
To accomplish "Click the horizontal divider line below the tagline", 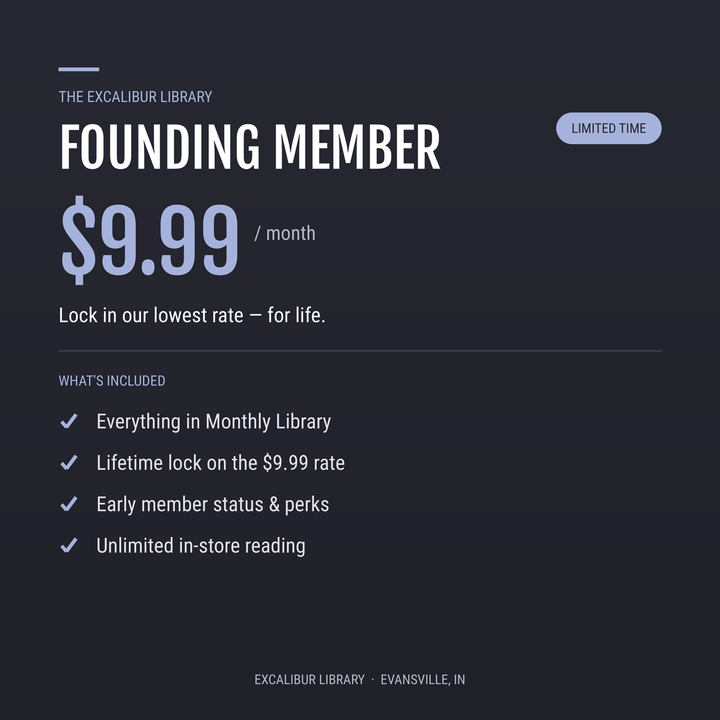I will point(360,351).
